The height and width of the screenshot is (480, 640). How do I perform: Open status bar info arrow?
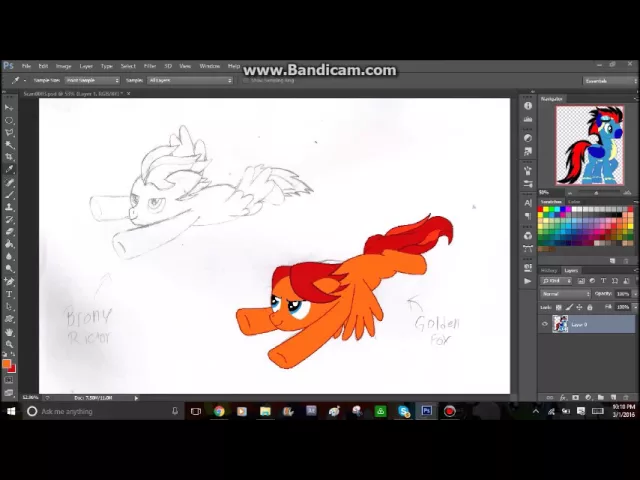(x=136, y=398)
